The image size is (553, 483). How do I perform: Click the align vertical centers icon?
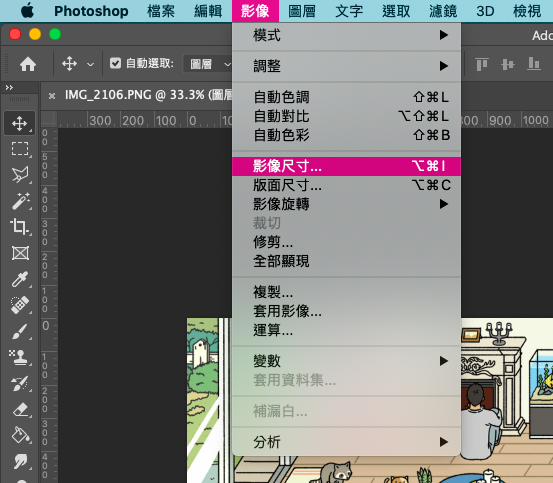pyautogui.click(x=508, y=64)
